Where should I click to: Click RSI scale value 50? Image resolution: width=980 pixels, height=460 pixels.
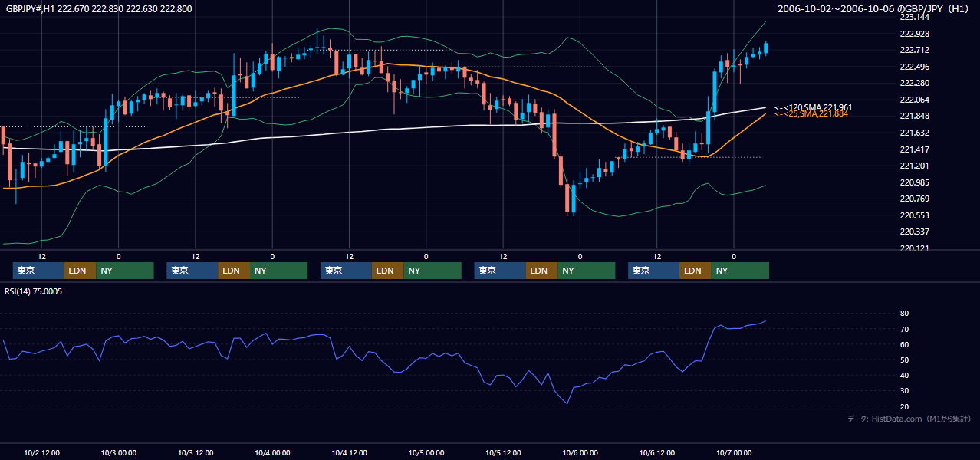click(x=904, y=360)
